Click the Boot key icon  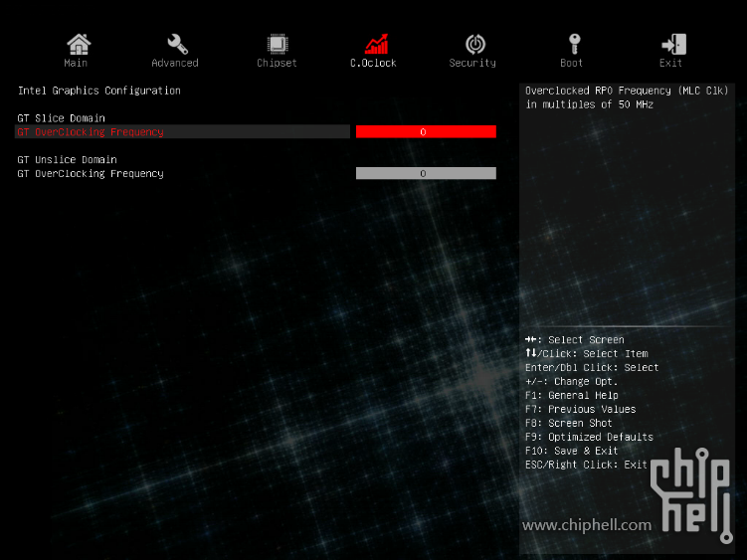coord(575,45)
